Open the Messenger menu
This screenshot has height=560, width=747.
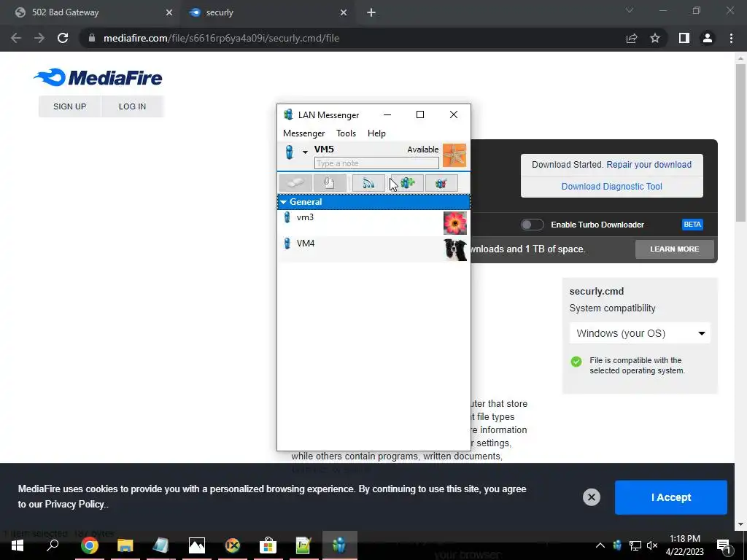point(304,133)
